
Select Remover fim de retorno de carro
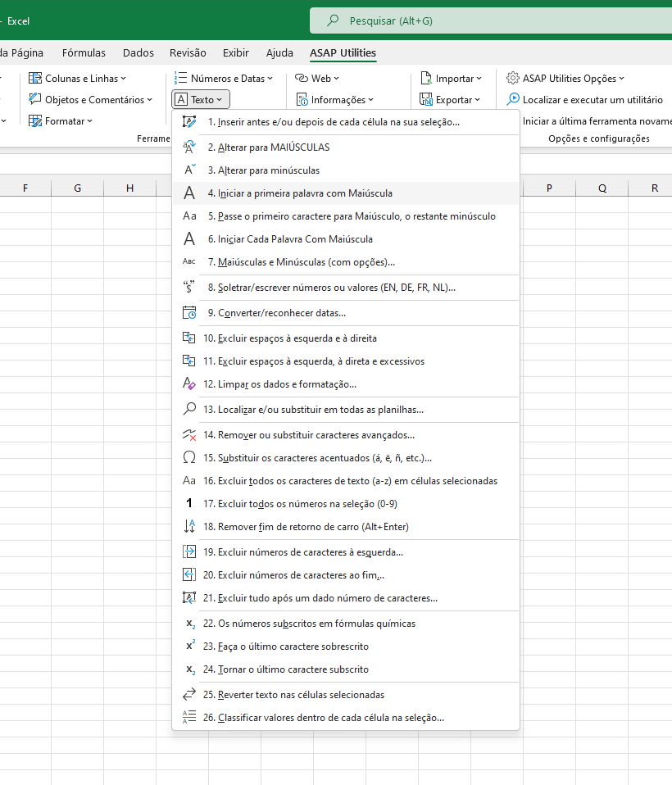point(346,527)
